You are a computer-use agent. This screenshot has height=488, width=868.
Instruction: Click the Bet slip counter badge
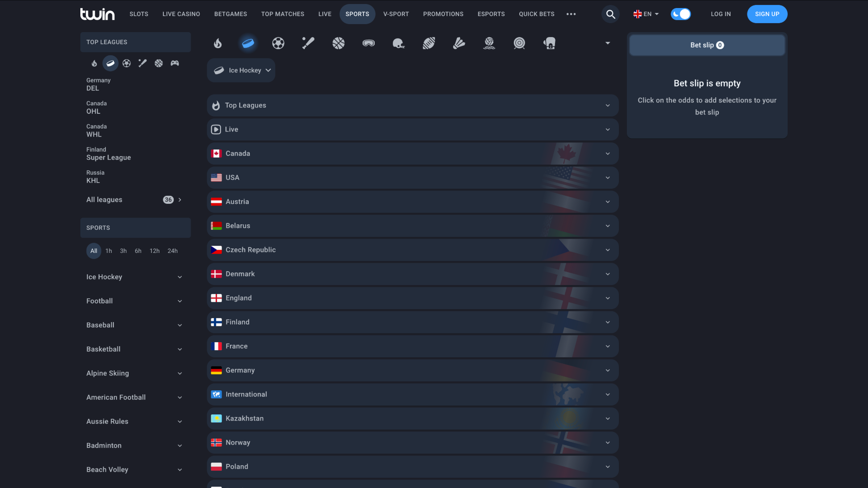click(x=720, y=45)
